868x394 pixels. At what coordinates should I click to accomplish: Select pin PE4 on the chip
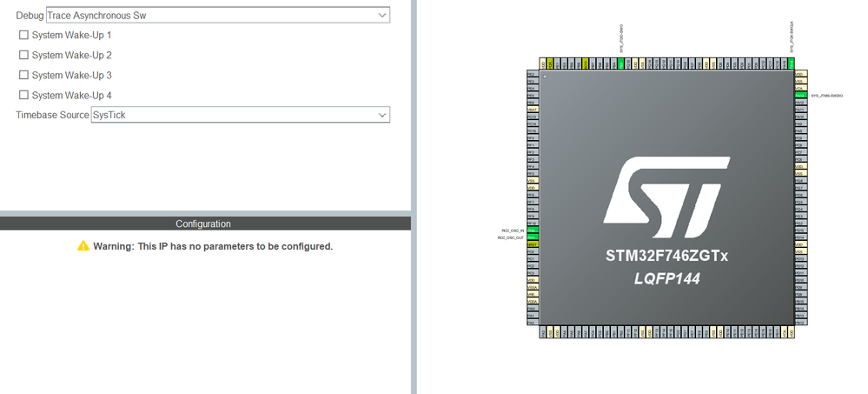(533, 88)
